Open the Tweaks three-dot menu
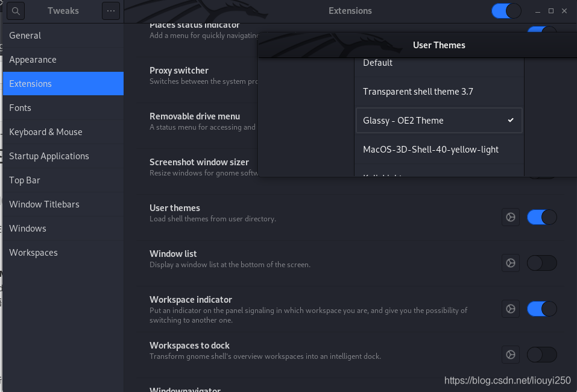 pyautogui.click(x=111, y=11)
